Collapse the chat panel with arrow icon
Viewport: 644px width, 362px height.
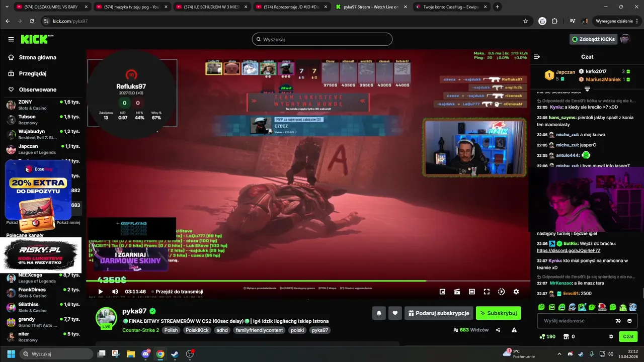click(x=537, y=57)
